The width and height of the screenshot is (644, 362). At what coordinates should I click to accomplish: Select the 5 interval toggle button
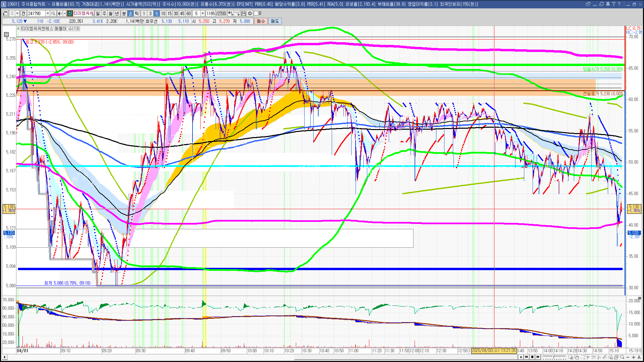(157, 13)
